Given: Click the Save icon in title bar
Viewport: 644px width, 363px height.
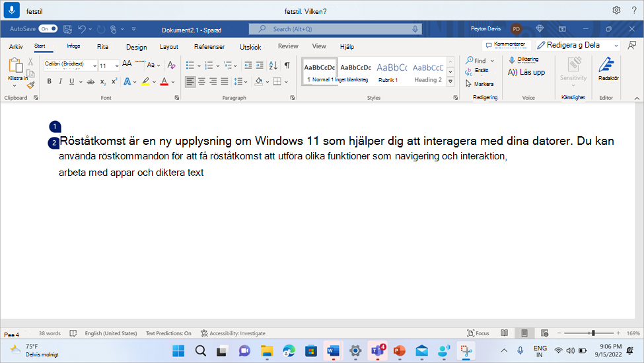Looking at the screenshot, I should click(68, 29).
